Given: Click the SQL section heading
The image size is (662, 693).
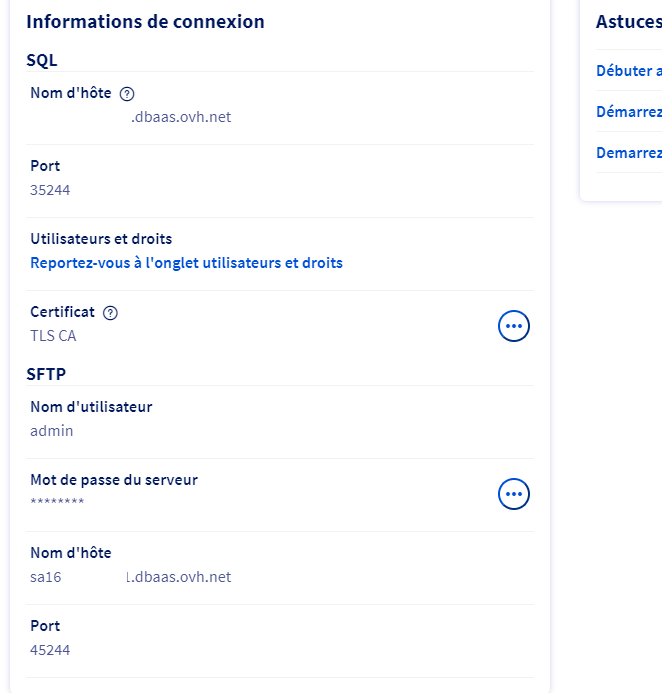Looking at the screenshot, I should click(x=42, y=60).
